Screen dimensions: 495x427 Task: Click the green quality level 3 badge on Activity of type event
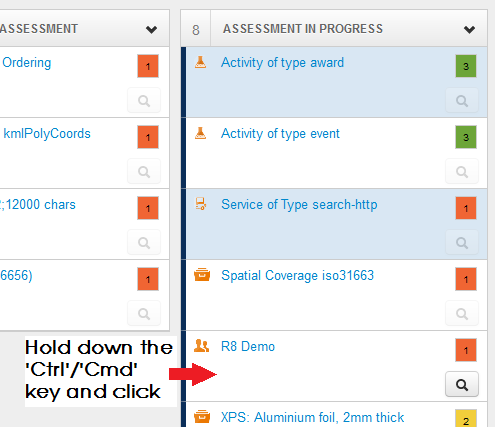point(466,137)
